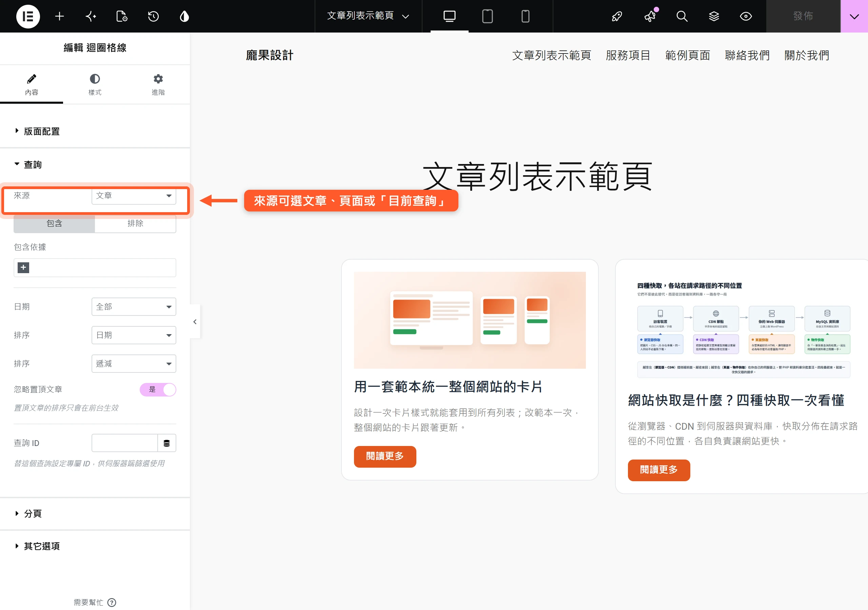The height and width of the screenshot is (610, 868).
Task: Click the 包含依據 include-by field
Action: coord(95,268)
